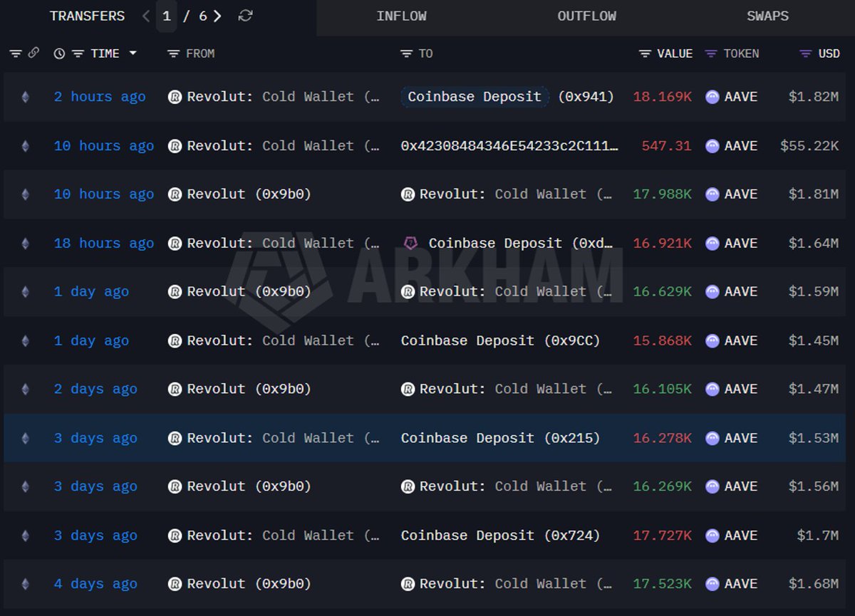855x616 pixels.
Task: Open the FROM column filter
Action: (173, 53)
